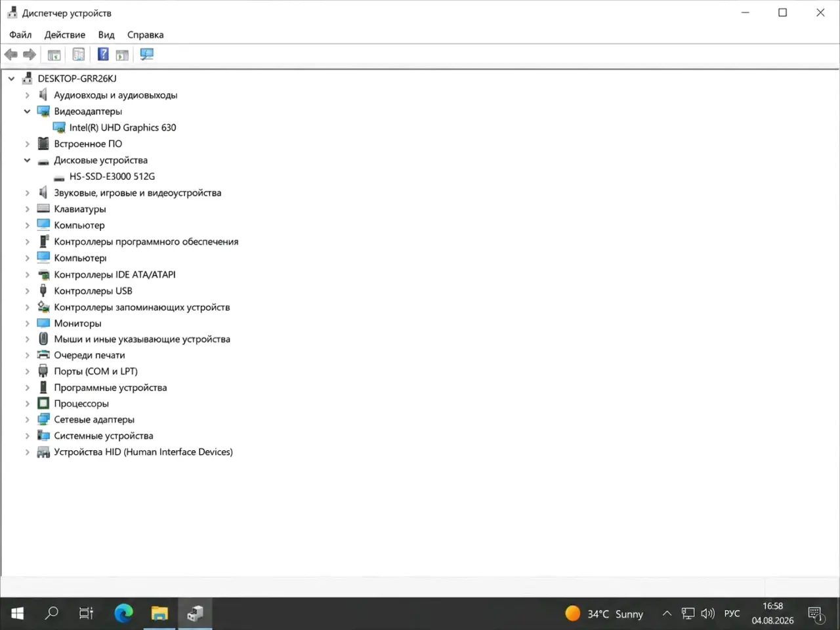Screen dimensions: 840x630
Task: Switch the РУС input language indicator
Action: click(x=732, y=614)
